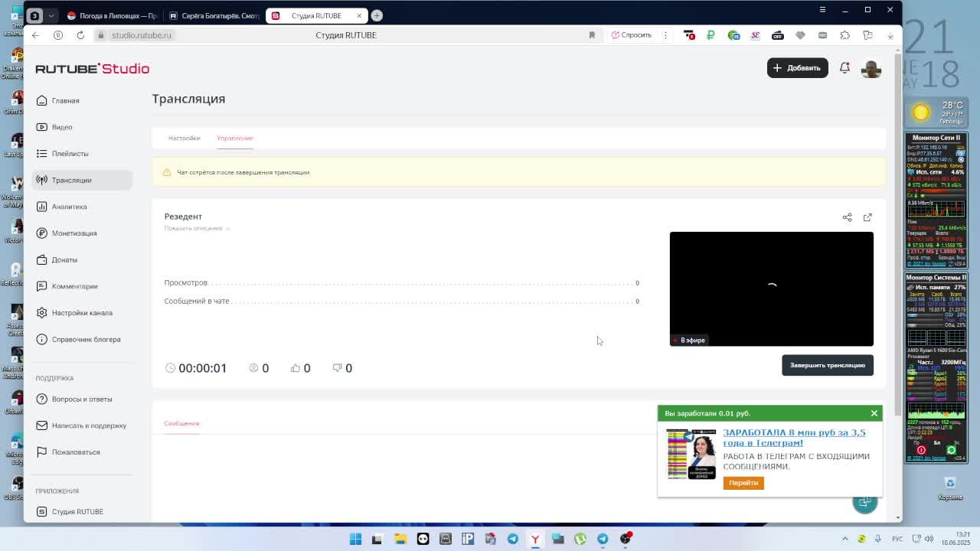The image size is (980, 551).
Task: Click the address bar studio.rutube.ru
Action: [x=142, y=35]
